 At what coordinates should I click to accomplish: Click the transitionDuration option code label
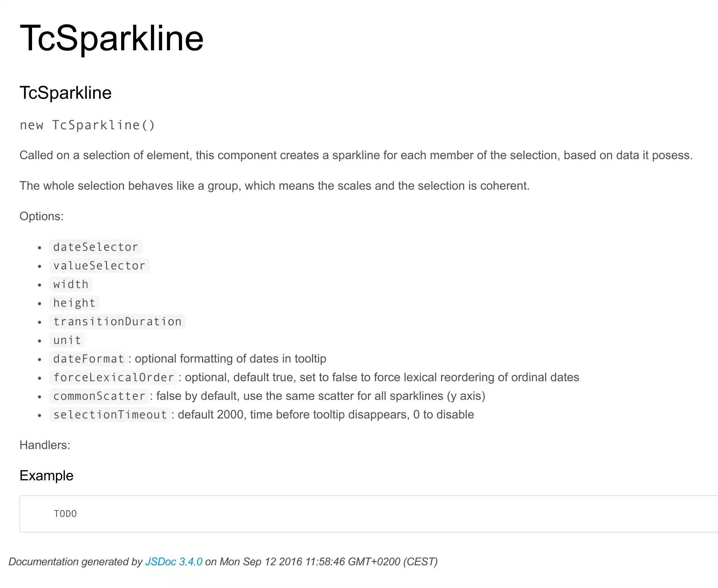[117, 322]
